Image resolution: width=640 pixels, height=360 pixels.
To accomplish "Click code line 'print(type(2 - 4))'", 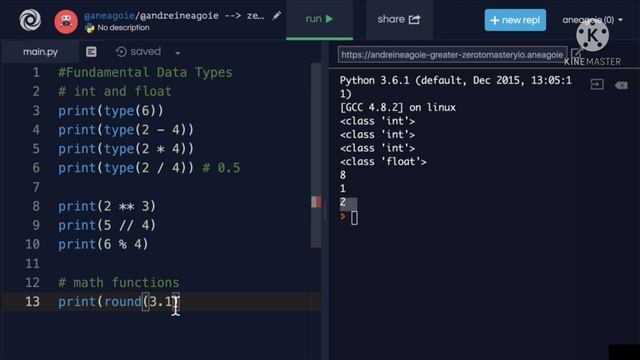I will [x=126, y=130].
